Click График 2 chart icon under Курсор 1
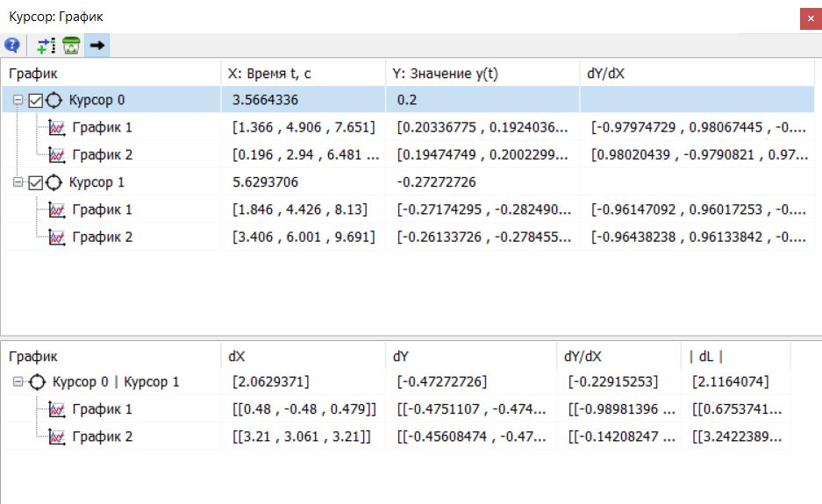The height and width of the screenshot is (504, 822). (57, 237)
